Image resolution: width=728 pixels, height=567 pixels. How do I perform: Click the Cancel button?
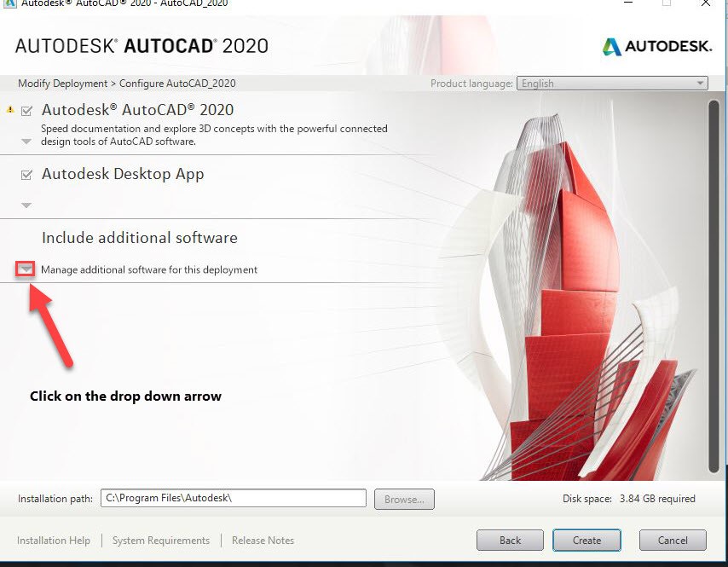(x=673, y=541)
